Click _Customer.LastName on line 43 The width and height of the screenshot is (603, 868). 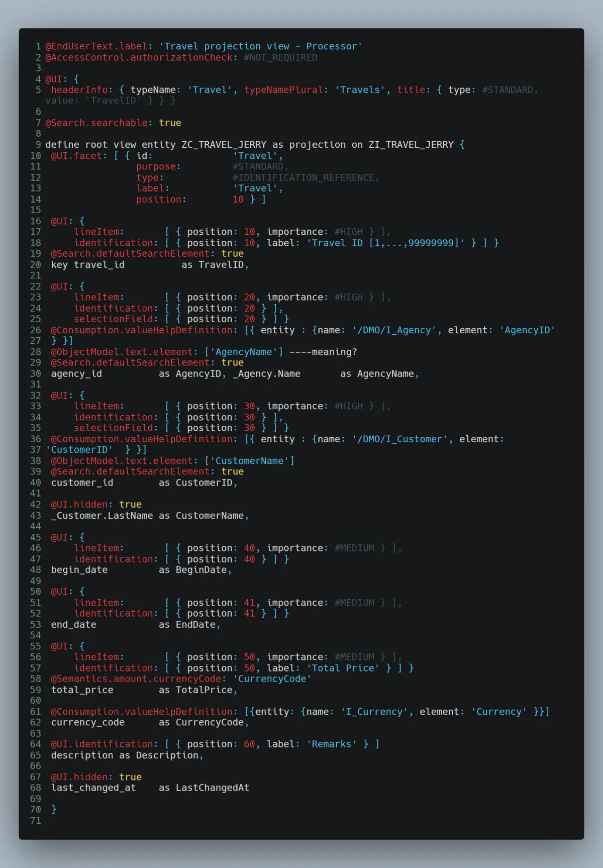(x=102, y=516)
